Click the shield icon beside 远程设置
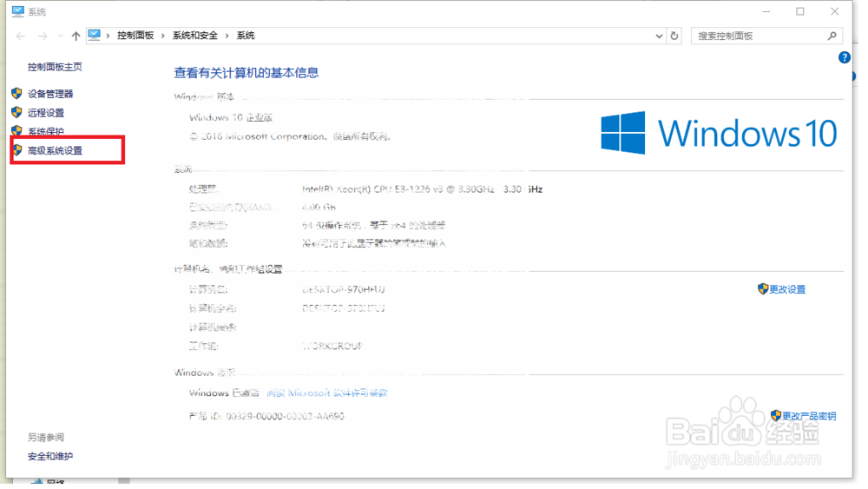Image resolution: width=868 pixels, height=489 pixels. tap(17, 114)
